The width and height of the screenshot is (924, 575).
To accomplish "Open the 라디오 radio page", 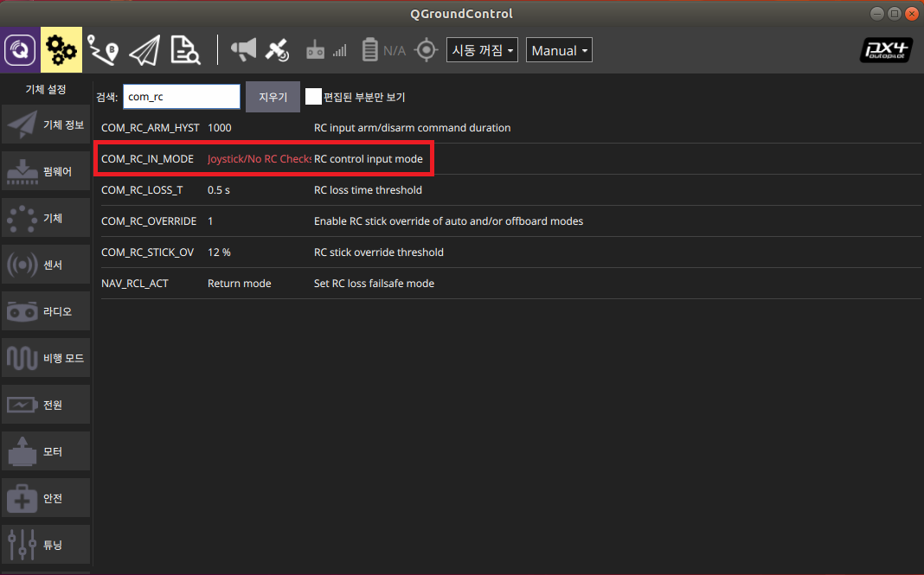I will tap(46, 311).
